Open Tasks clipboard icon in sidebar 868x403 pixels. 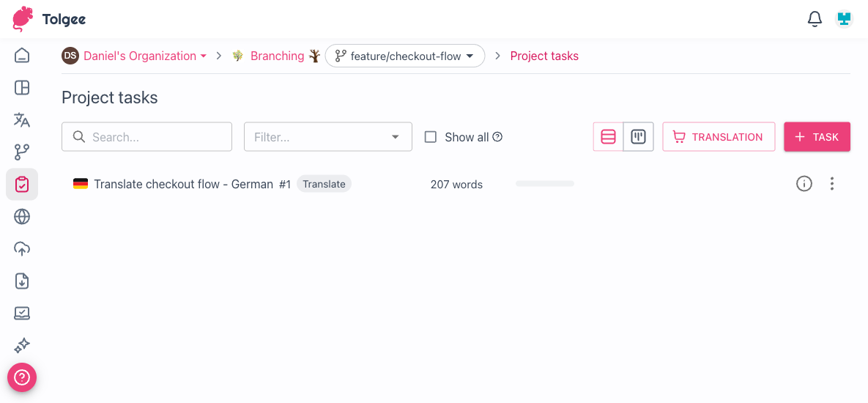point(22,185)
